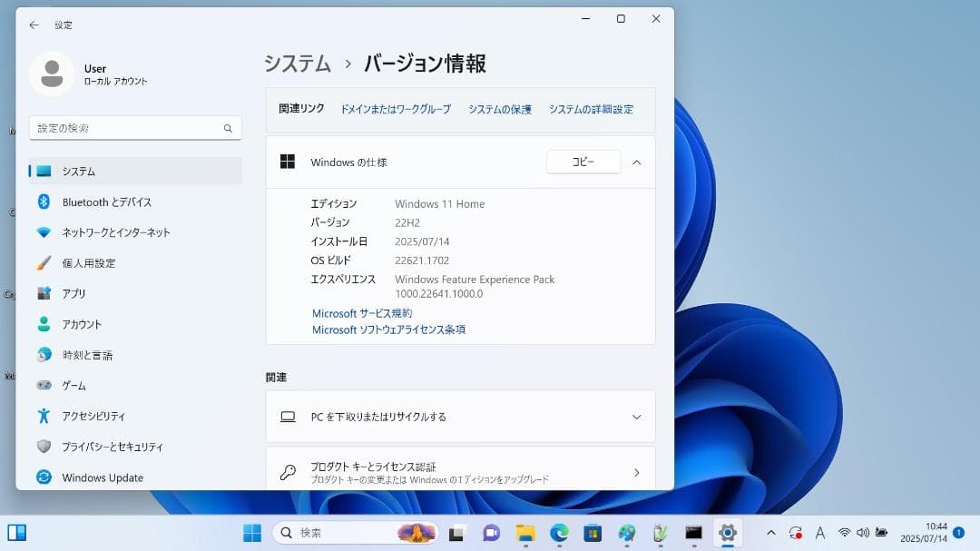
Task: Open システムの保護 related link
Action: [x=498, y=107]
